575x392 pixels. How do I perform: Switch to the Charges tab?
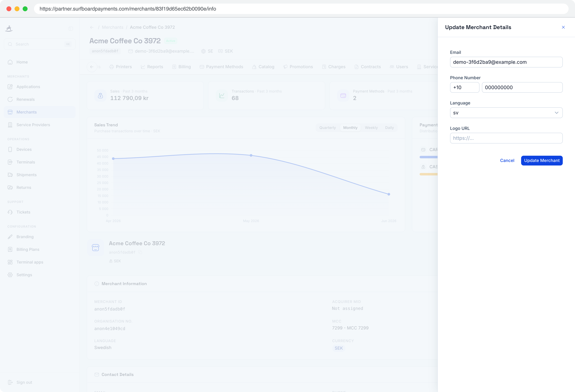(x=334, y=67)
